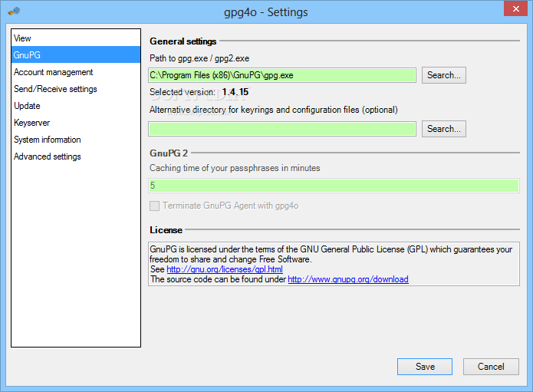Toggle Terminate GnuPG Agent with gpg4o checkbox
The width and height of the screenshot is (533, 392).
click(155, 206)
